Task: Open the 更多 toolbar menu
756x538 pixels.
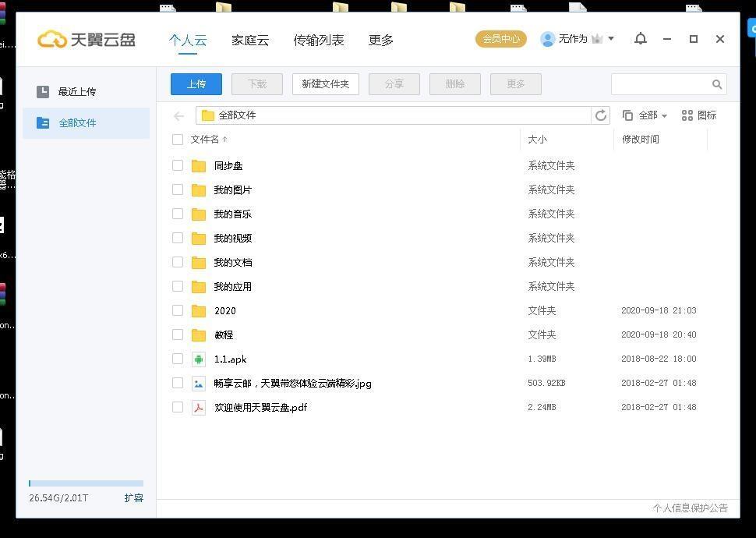Action: point(515,83)
